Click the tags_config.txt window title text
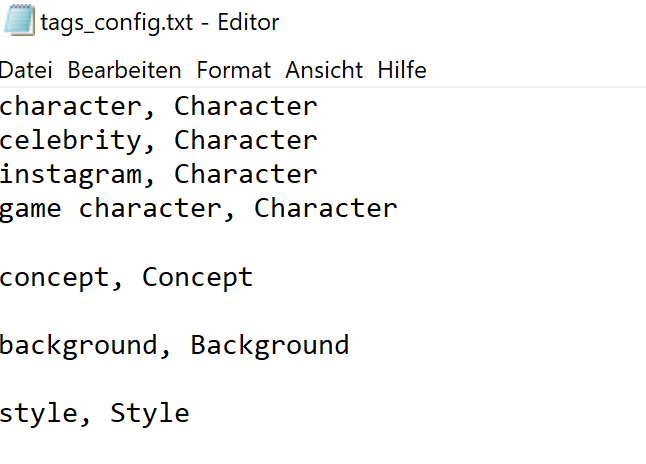 click(x=160, y=22)
